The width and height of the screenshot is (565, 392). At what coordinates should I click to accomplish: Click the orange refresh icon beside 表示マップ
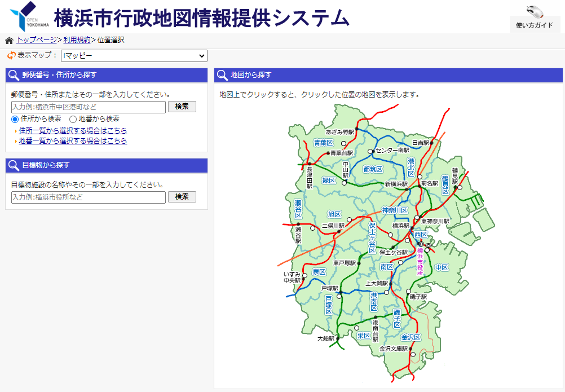(x=11, y=55)
